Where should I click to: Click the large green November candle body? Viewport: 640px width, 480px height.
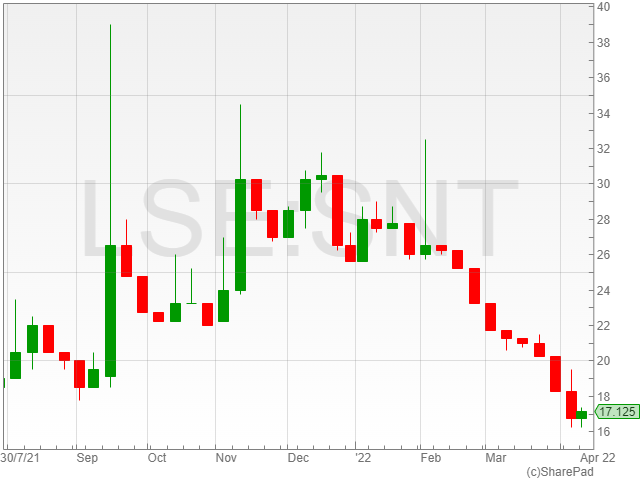(x=241, y=235)
